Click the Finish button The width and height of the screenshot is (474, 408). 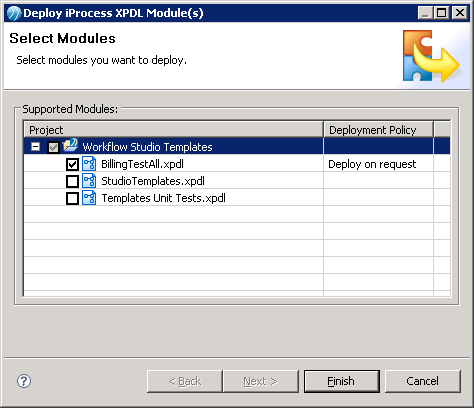(x=342, y=381)
